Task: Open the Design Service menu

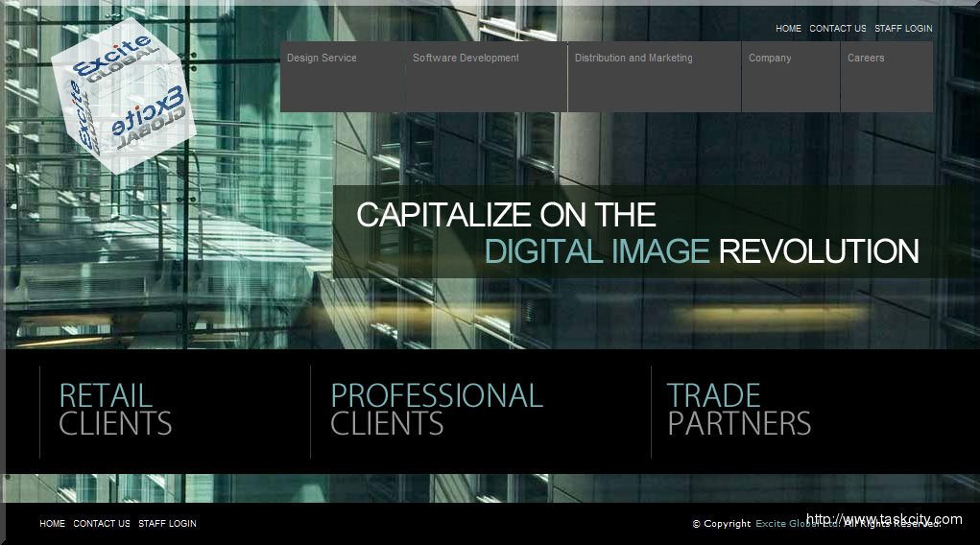Action: (x=322, y=59)
